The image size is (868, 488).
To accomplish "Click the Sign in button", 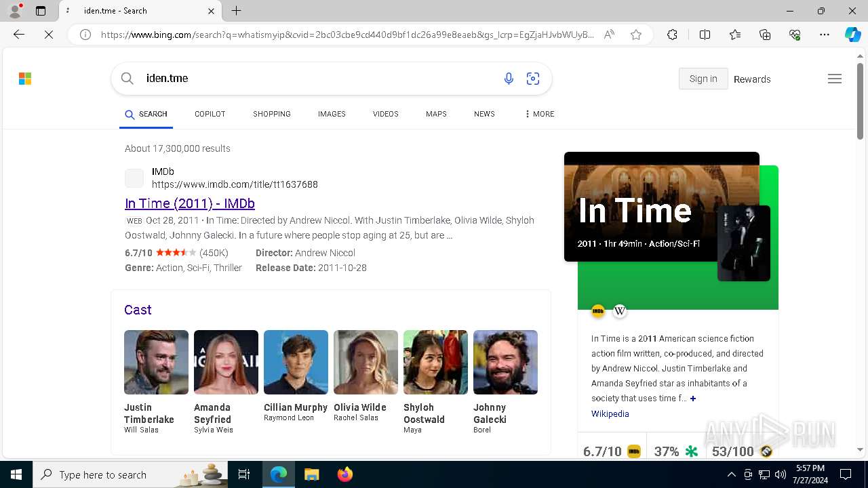I will [703, 79].
